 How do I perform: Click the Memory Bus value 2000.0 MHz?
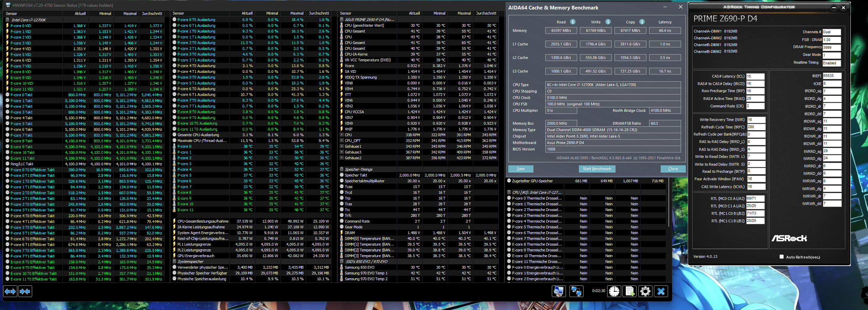coord(561,123)
